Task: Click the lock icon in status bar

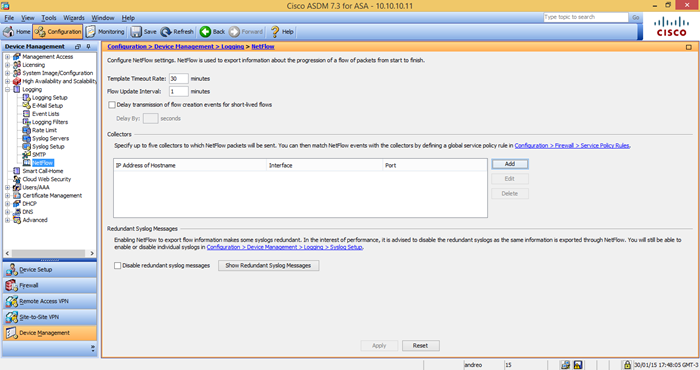Action: 627,365
